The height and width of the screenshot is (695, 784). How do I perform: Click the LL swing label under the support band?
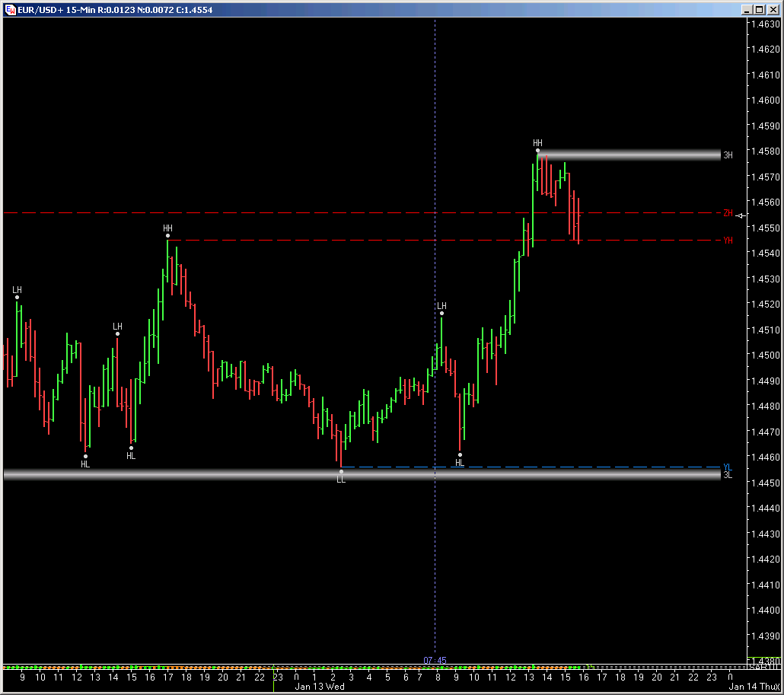tap(341, 480)
